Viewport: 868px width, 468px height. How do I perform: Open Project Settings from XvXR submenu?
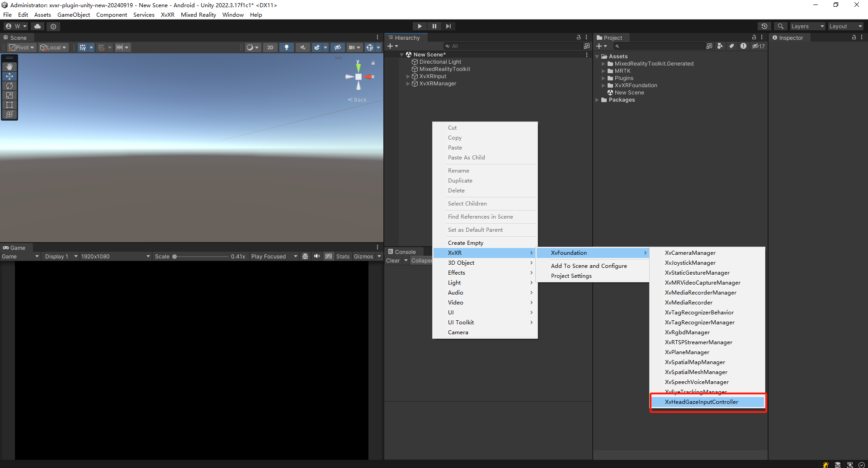click(x=593, y=276)
